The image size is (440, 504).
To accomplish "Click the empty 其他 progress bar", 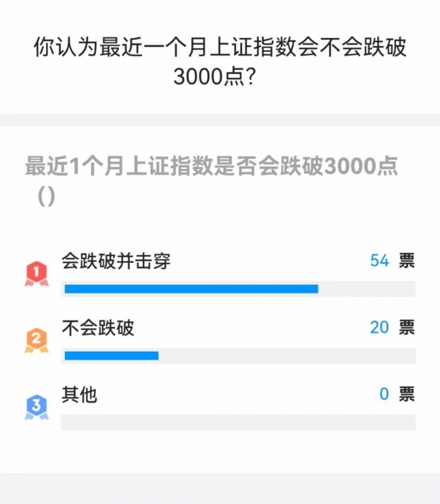I will pos(238,422).
